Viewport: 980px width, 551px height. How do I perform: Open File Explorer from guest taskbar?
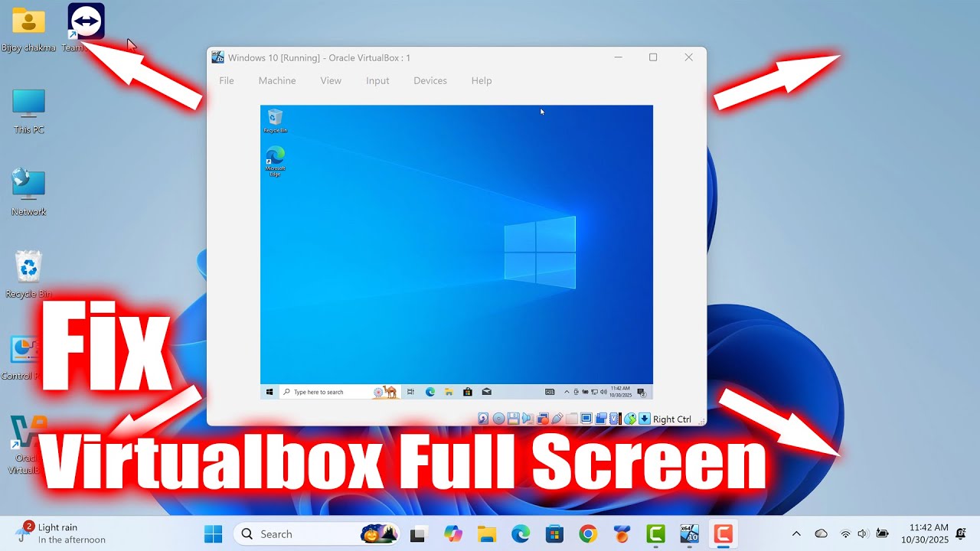pos(449,392)
